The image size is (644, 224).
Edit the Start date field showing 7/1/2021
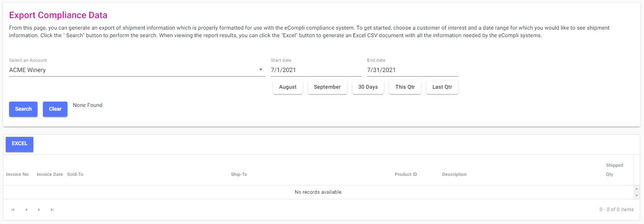tap(316, 70)
